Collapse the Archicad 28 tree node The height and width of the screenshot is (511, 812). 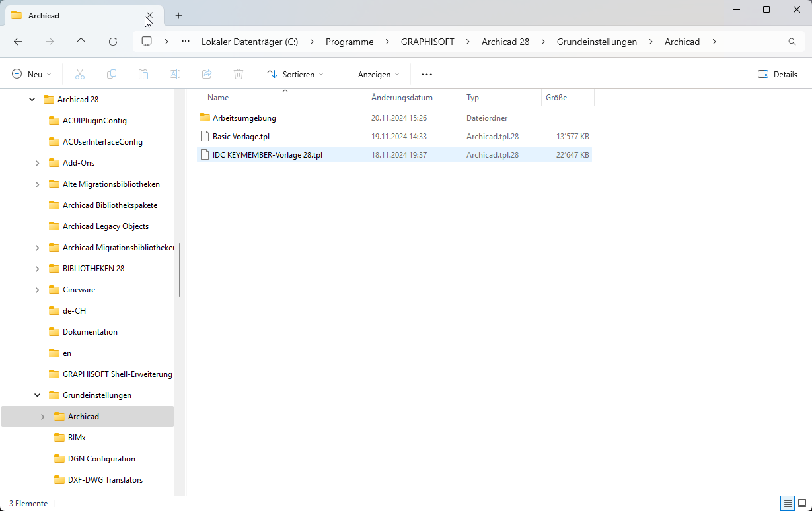32,100
